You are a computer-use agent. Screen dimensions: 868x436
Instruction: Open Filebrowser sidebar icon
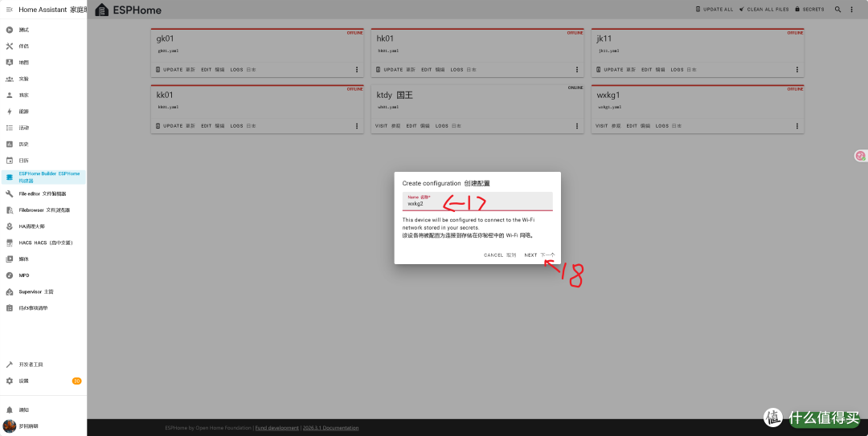(x=10, y=210)
